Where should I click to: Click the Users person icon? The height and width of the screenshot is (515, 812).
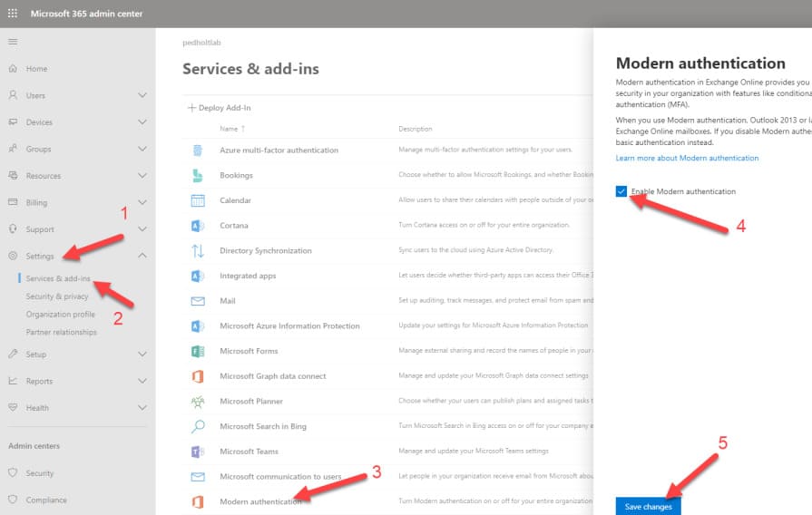[13, 95]
